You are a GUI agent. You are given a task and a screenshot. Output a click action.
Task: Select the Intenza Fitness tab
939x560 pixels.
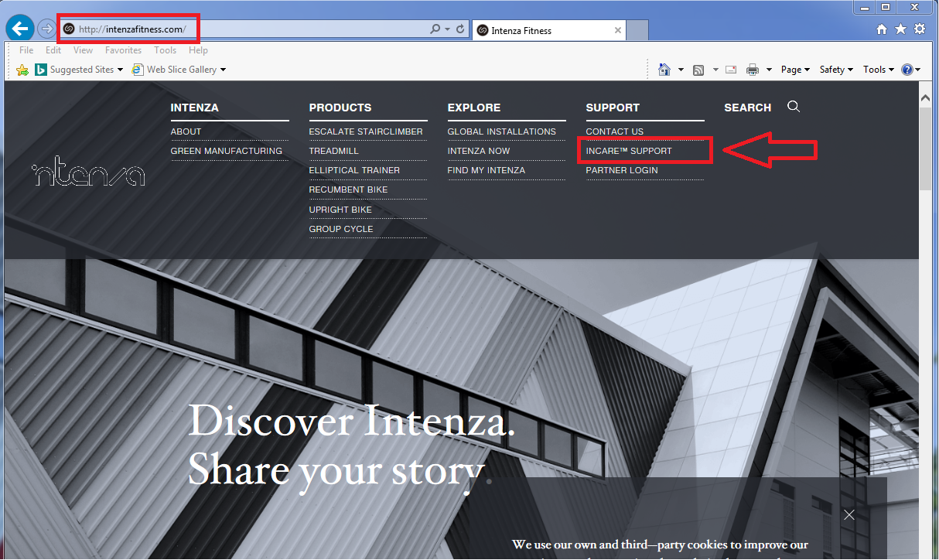[x=548, y=30]
